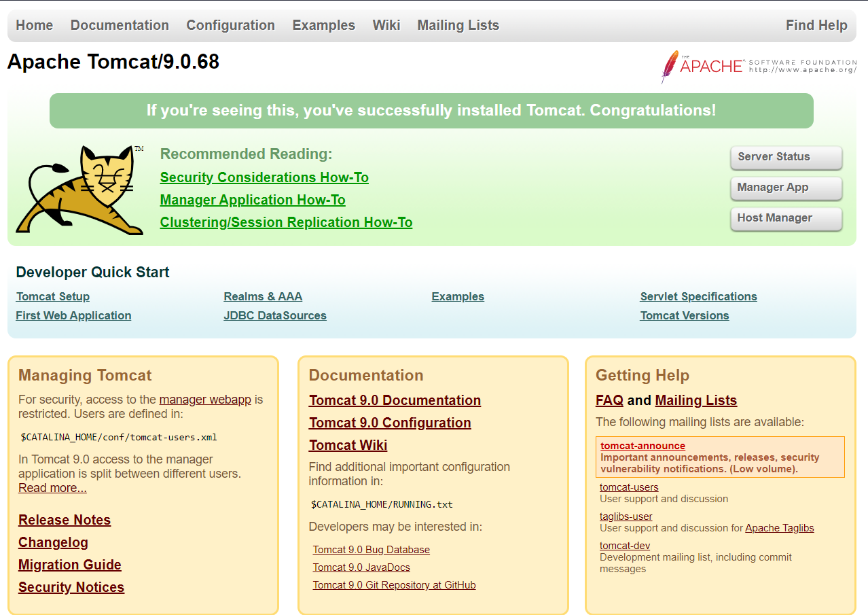Click the Apache Tomcat/9.0.68 heading

pos(113,62)
